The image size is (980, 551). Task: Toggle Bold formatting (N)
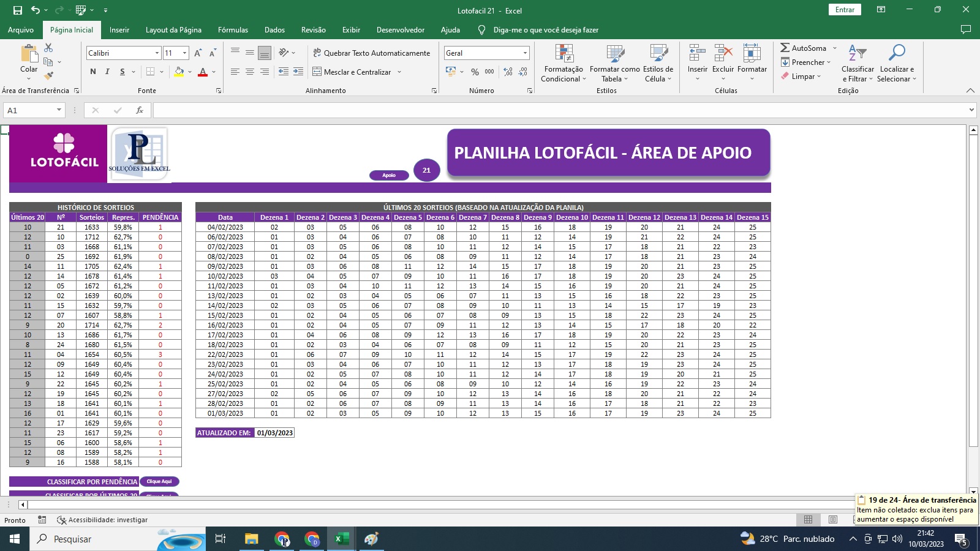click(93, 72)
